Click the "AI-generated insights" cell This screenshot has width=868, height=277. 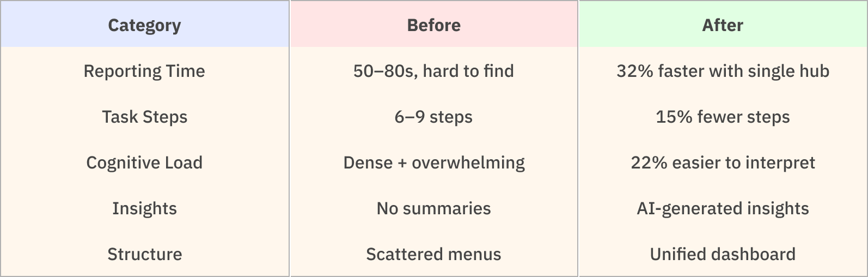723,208
